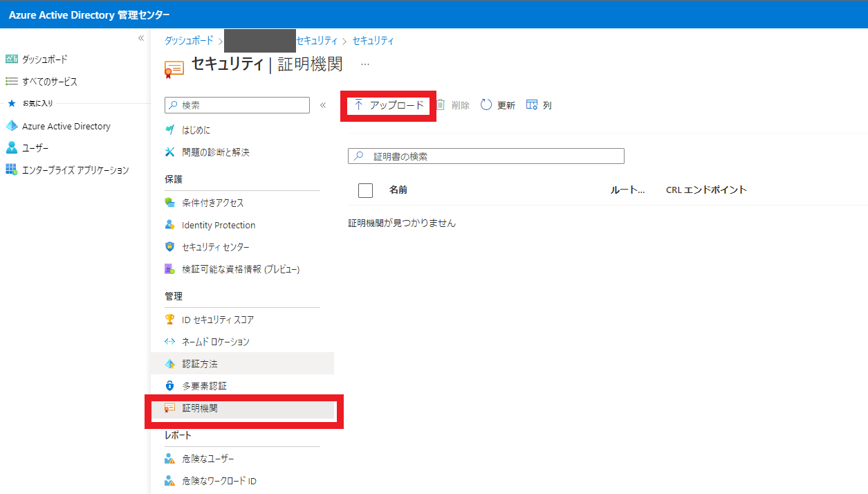This screenshot has height=494, width=868.
Task: Select Azure Active Directory in the favorites
Action: pos(66,126)
